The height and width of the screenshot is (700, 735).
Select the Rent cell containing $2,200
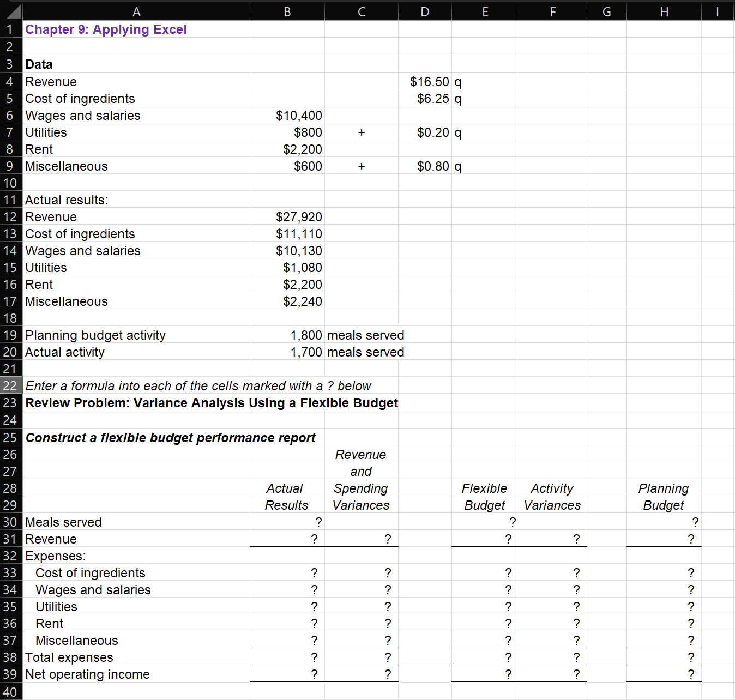(286, 149)
